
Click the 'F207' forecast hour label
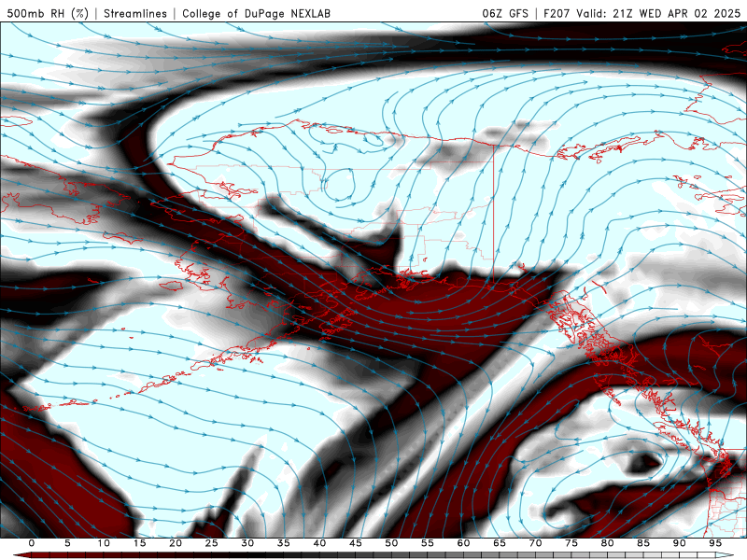(x=557, y=13)
